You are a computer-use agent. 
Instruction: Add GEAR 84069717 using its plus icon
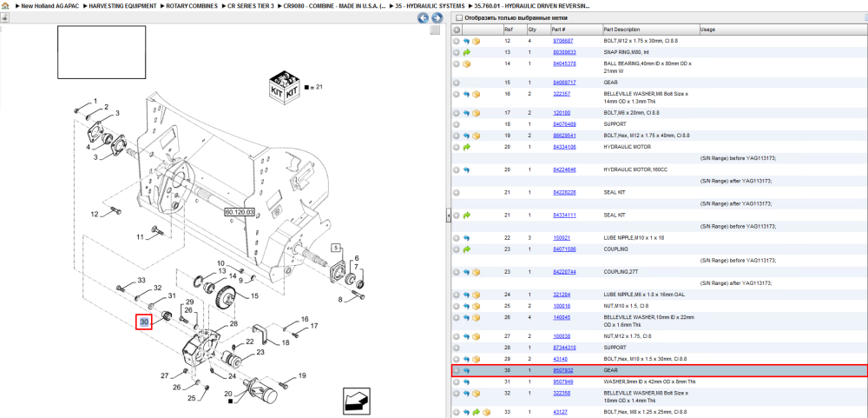pos(457,83)
